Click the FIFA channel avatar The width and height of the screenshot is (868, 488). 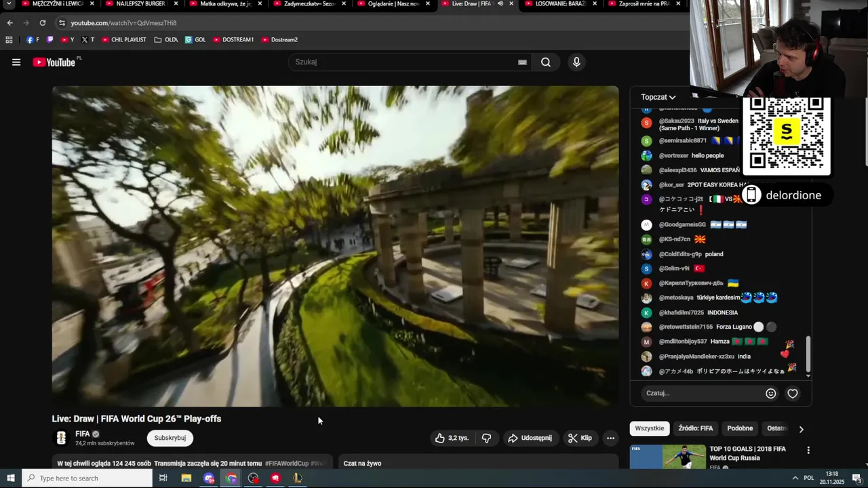pyautogui.click(x=61, y=438)
